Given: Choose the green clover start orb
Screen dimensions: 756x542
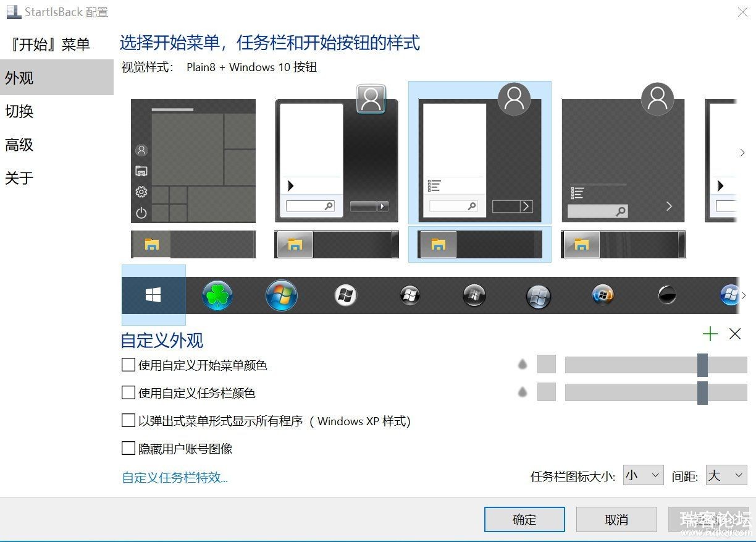Looking at the screenshot, I should 217,295.
